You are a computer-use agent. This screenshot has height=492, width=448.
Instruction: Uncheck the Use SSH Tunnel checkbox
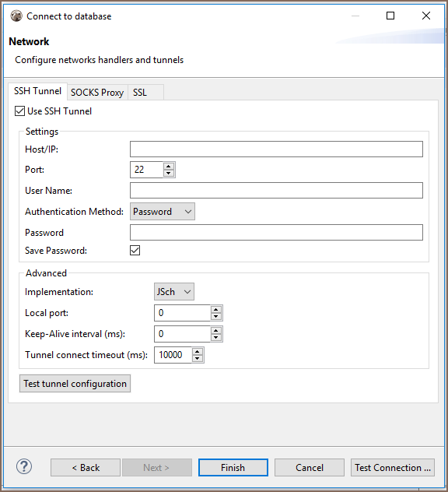click(x=19, y=111)
